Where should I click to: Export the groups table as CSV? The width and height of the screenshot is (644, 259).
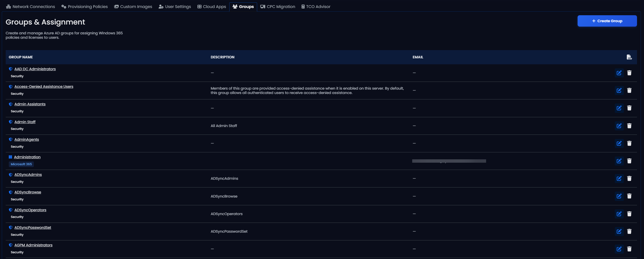tap(629, 57)
